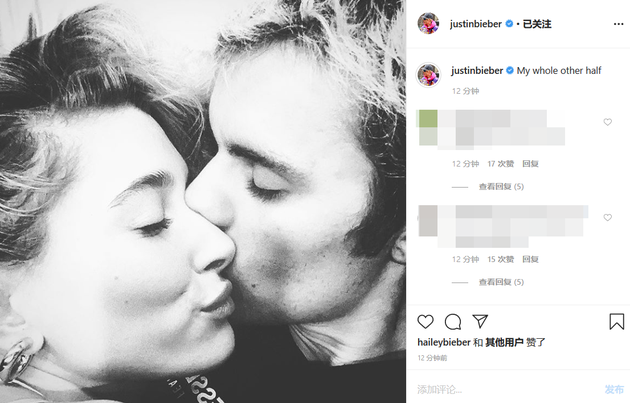Open justinbieber username in the header
Image resolution: width=630 pixels, height=403 pixels.
[x=476, y=24]
